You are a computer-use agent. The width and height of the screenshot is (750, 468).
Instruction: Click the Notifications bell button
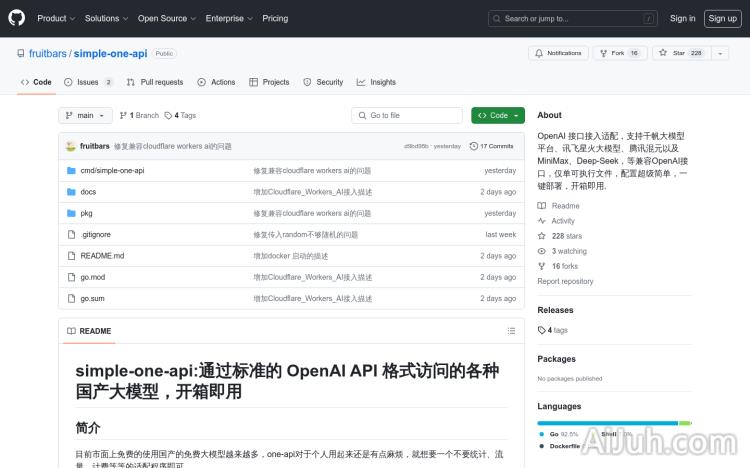click(558, 53)
